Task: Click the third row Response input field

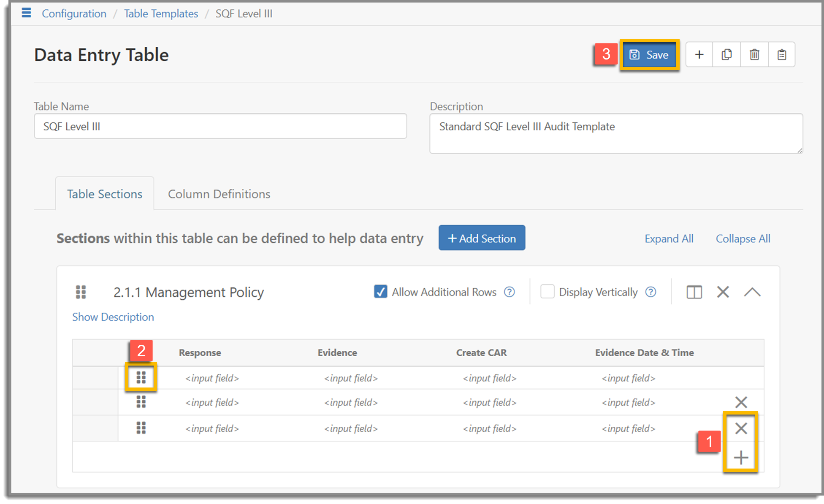Action: 212,429
